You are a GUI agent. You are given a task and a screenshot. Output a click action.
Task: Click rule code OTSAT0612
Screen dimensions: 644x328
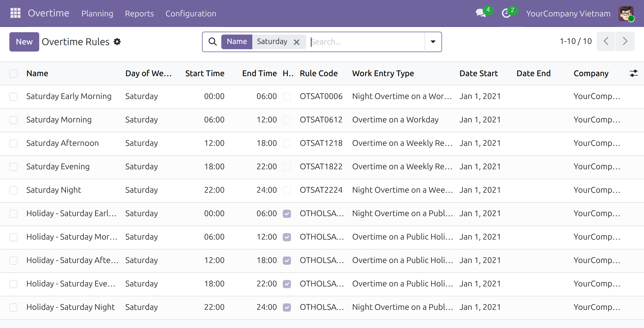[321, 120]
